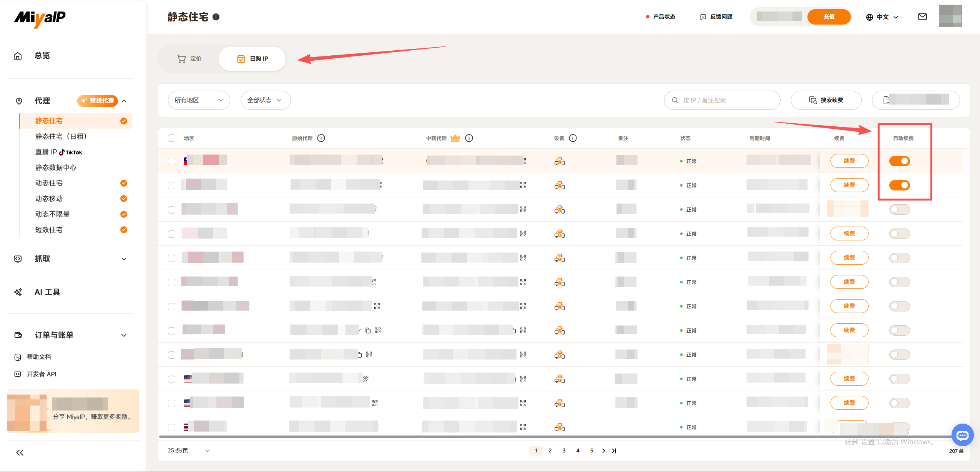The height and width of the screenshot is (472, 980).
Task: Switch to the 定价 tab
Action: coord(189,59)
